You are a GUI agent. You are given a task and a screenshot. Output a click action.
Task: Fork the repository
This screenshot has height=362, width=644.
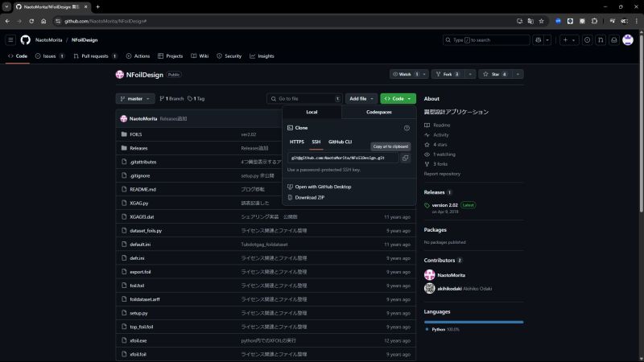448,74
